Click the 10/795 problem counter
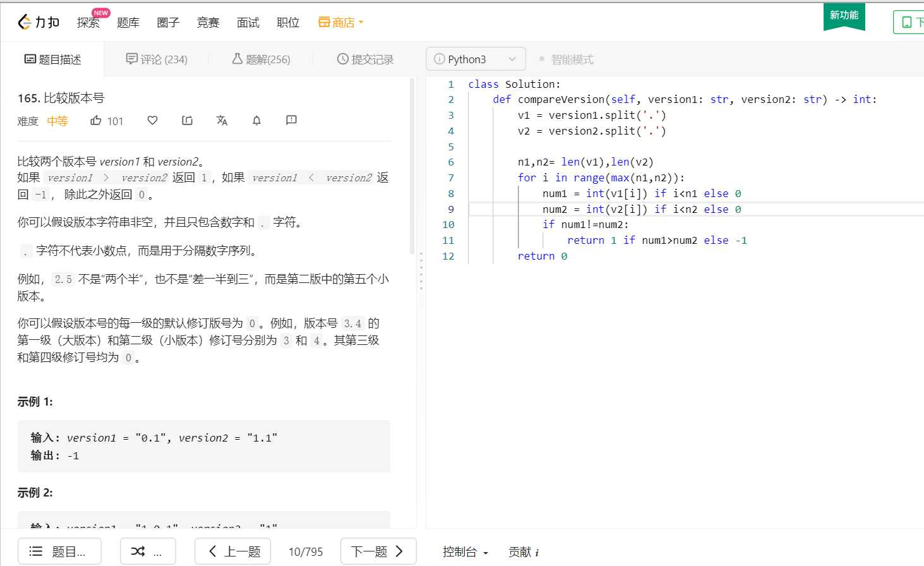The image size is (924, 566). coord(306,552)
